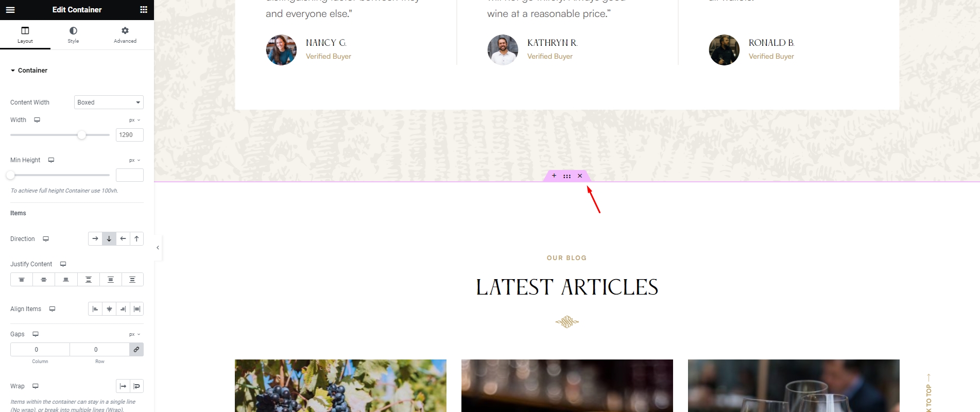Set direction to row right arrow
The height and width of the screenshot is (412, 980).
95,239
